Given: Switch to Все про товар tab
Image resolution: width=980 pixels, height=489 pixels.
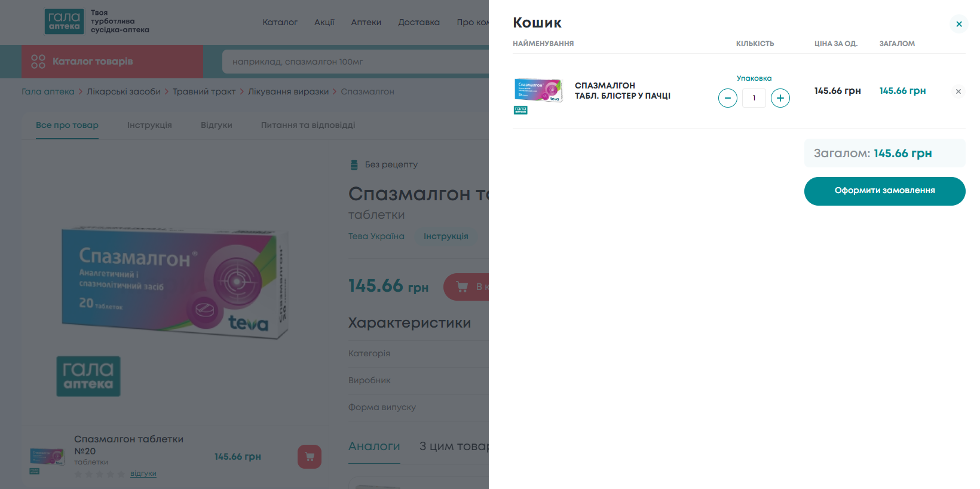Looking at the screenshot, I should tap(67, 125).
